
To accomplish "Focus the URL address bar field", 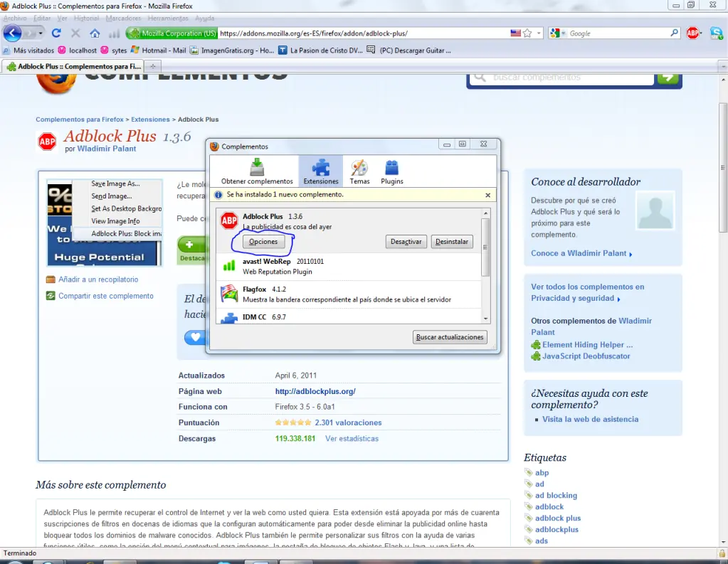I will coord(363,33).
